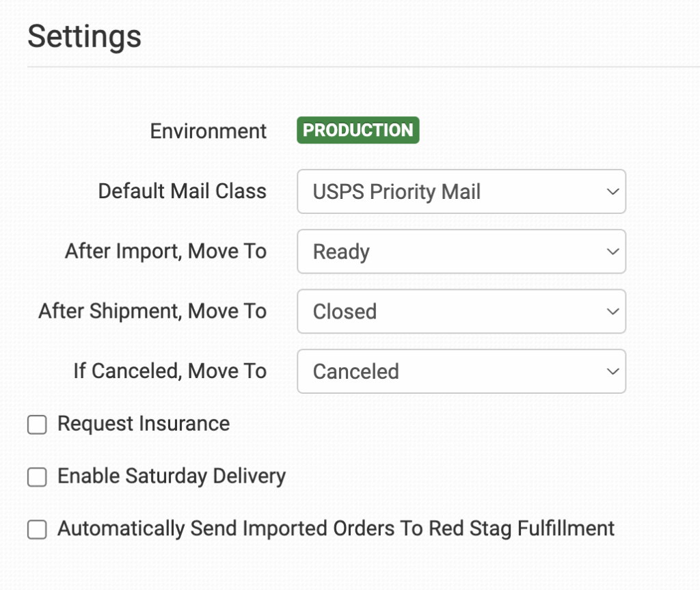Tick the Request Insurance checkbox
The image size is (700, 590).
point(37,425)
